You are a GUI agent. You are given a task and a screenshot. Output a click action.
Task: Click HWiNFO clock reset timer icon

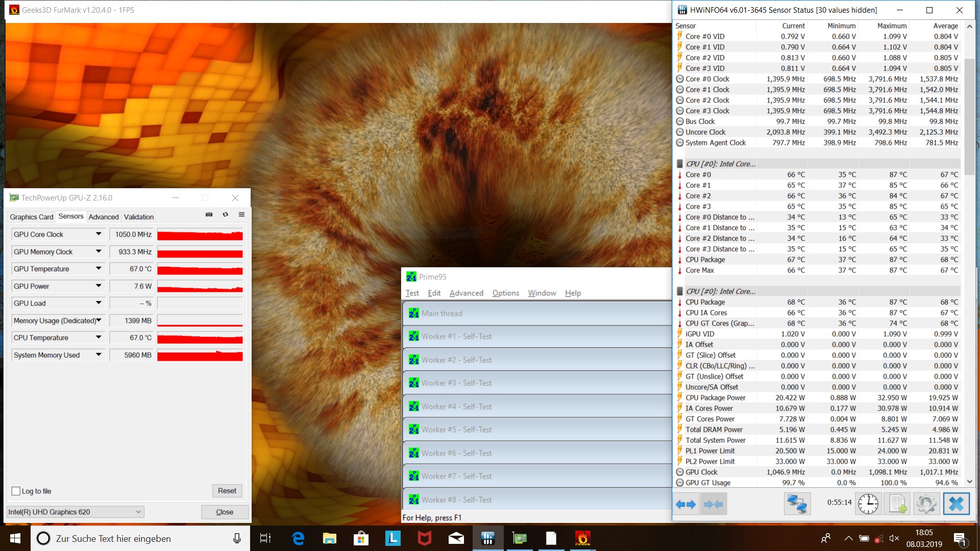pos(868,504)
